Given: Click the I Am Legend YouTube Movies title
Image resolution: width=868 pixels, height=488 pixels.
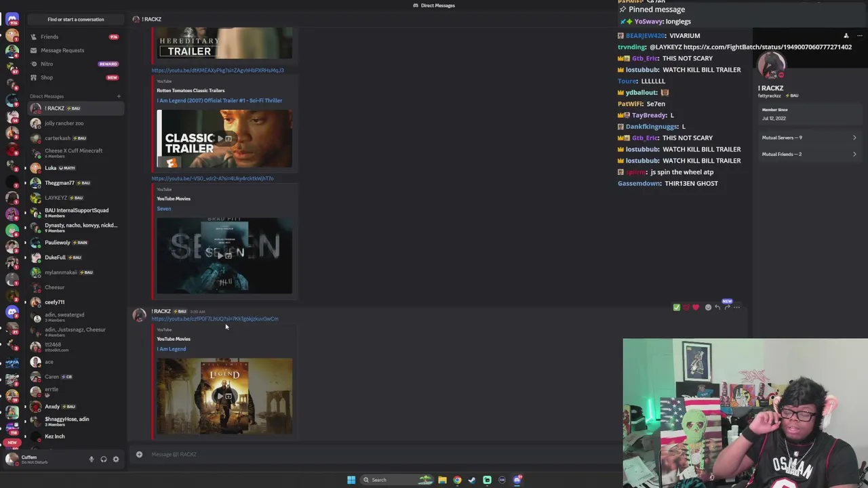Looking at the screenshot, I should pyautogui.click(x=171, y=349).
